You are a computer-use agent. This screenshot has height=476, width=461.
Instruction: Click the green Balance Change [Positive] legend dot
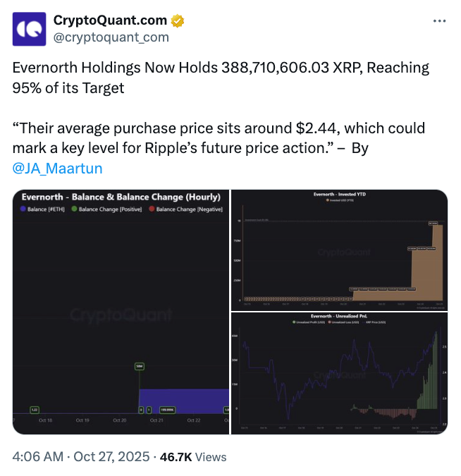point(75,209)
